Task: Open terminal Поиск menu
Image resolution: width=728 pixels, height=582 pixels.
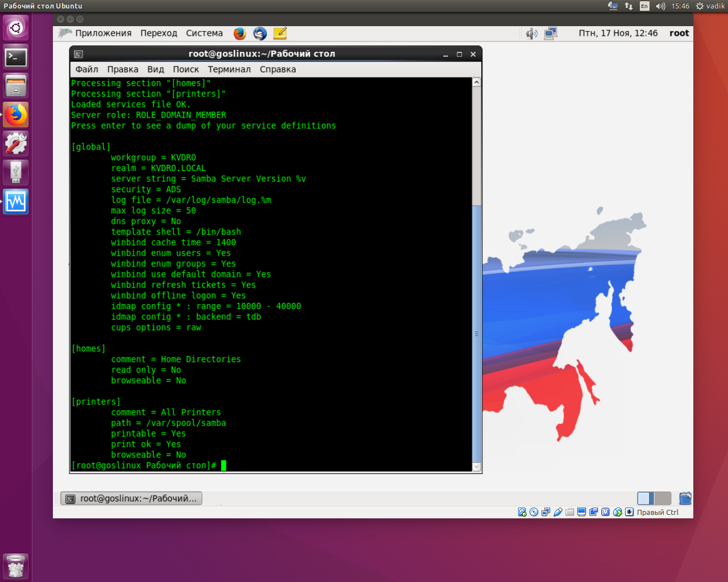Action: [x=186, y=69]
